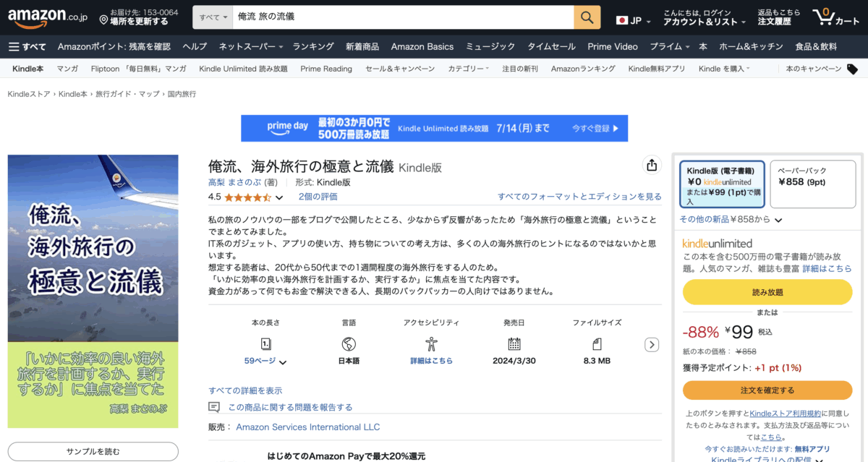
Task: Open セール＆キャンペーン in Kindle bar
Action: [400, 69]
